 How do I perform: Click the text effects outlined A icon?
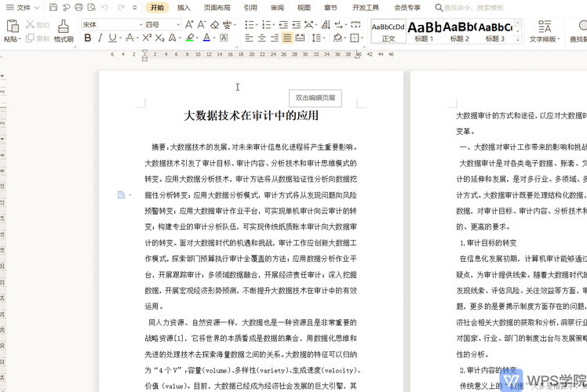[x=172, y=38]
